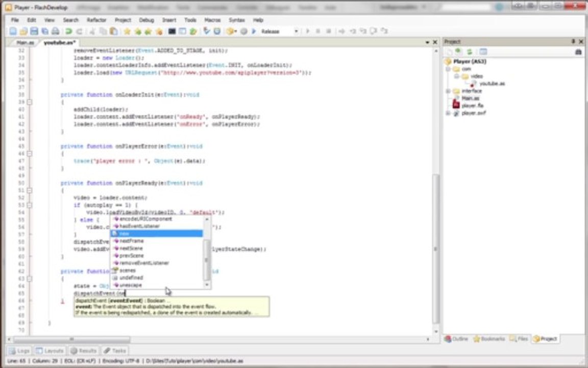Open the Tasks bottom panel tab

pos(115,350)
